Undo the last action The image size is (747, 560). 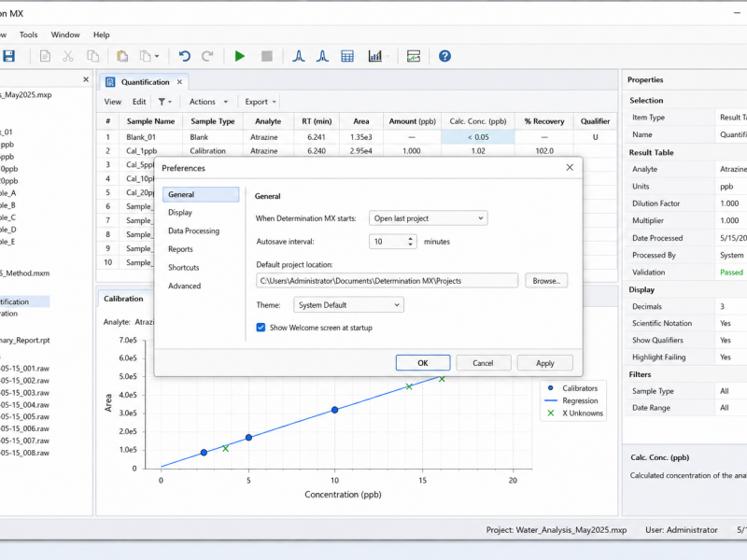(x=184, y=56)
